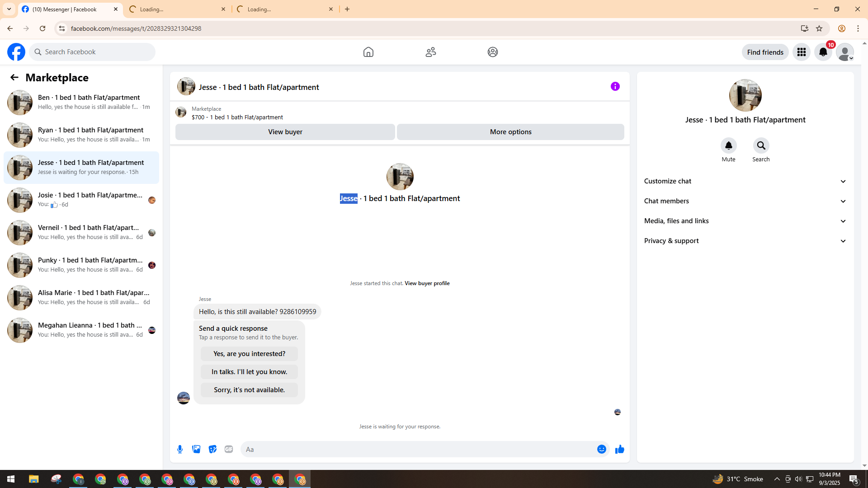Viewport: 868px width, 488px height.
Task: Send quick reply 'Sorry, it's not available.'
Action: (249, 390)
